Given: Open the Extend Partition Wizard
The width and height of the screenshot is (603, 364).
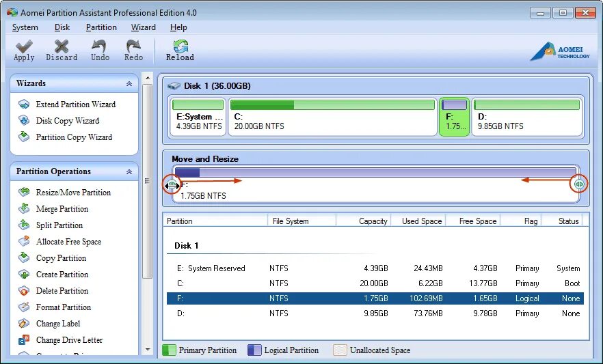Looking at the screenshot, I should point(76,104).
